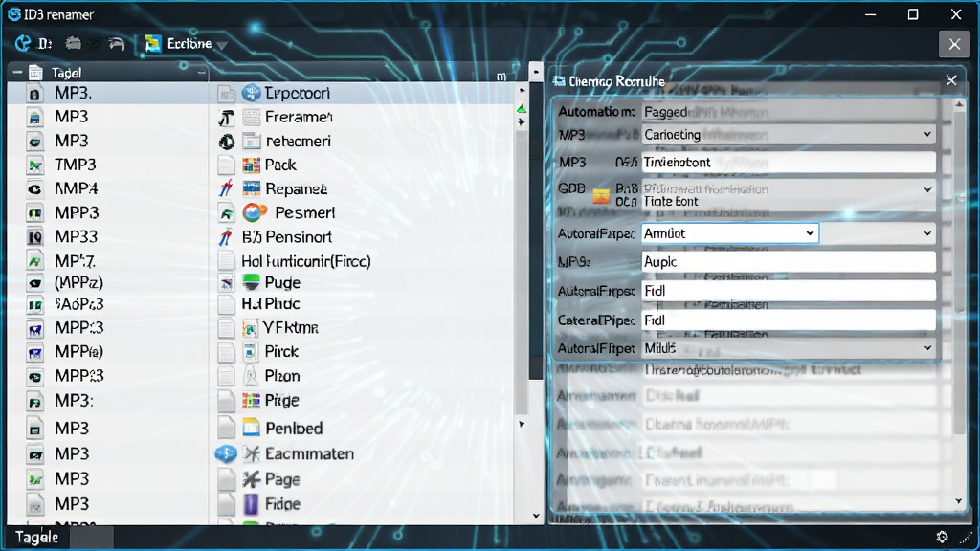
Task: Click the figure icon beside Plzon
Action: (x=250, y=376)
